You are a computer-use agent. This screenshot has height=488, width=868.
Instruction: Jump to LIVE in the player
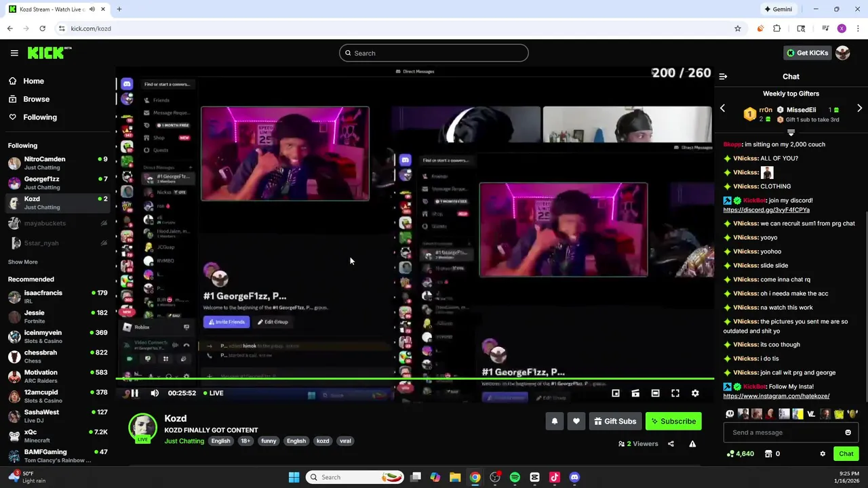point(212,393)
